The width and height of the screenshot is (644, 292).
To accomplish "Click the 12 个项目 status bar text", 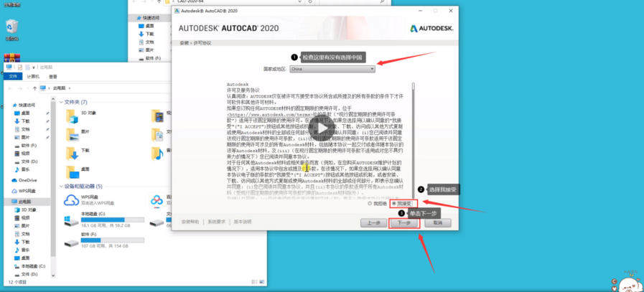I will [18, 282].
